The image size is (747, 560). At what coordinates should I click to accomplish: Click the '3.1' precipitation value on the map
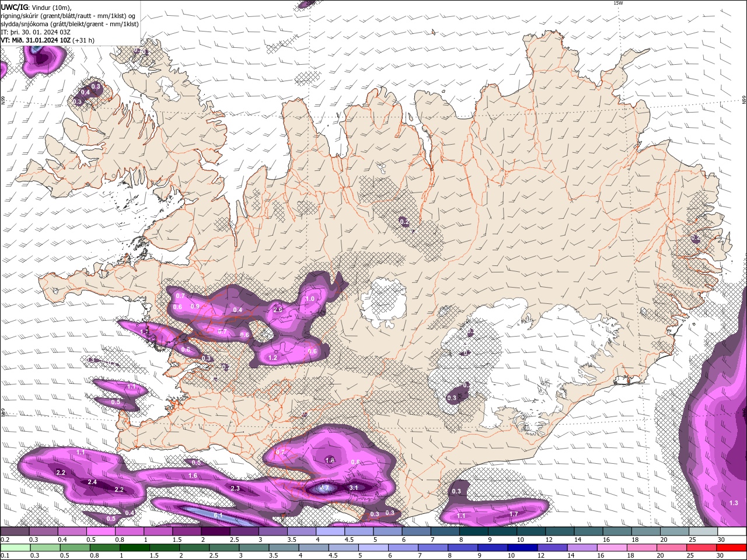[x=354, y=487]
